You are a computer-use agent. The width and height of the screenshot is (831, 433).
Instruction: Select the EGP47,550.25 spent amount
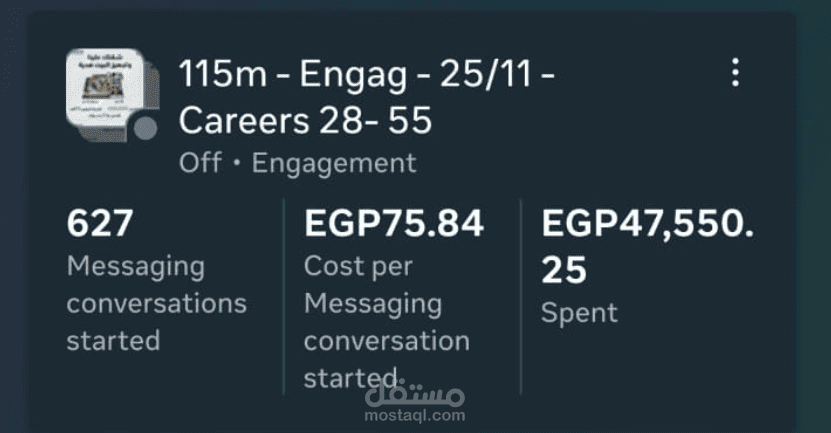pyautogui.click(x=647, y=246)
